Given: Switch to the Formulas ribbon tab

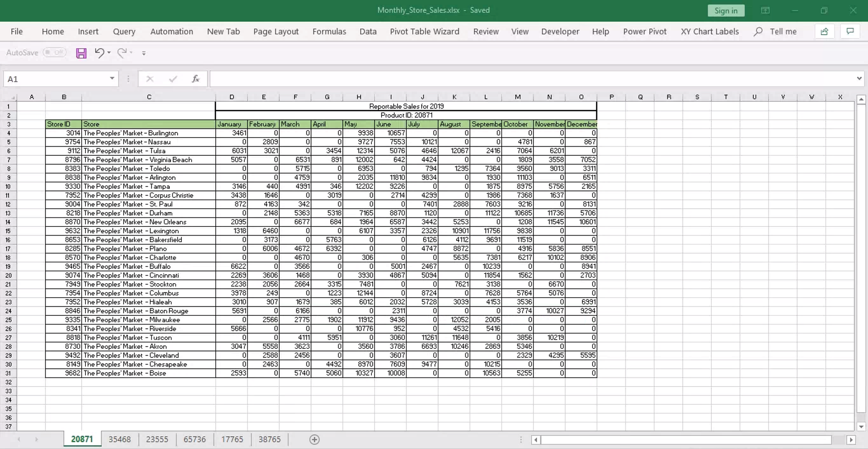Looking at the screenshot, I should point(329,31).
